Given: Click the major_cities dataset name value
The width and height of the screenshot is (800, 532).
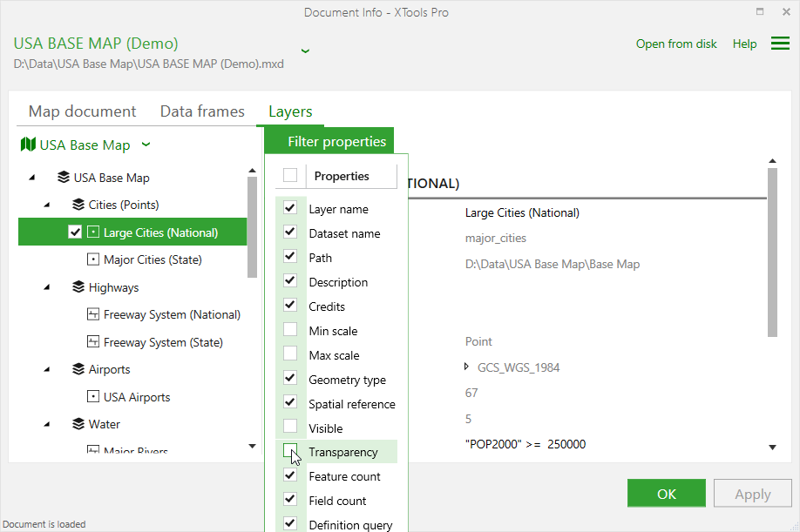Looking at the screenshot, I should click(495, 238).
